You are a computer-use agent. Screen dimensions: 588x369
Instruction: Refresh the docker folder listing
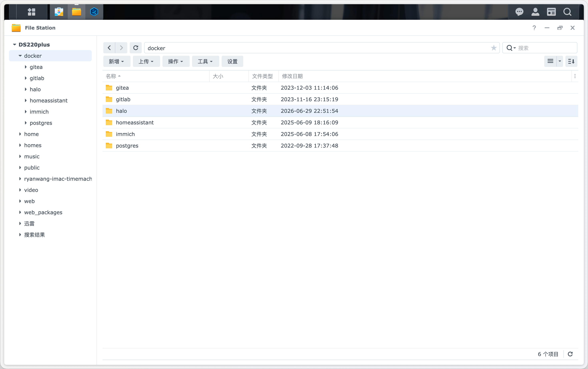tap(136, 48)
